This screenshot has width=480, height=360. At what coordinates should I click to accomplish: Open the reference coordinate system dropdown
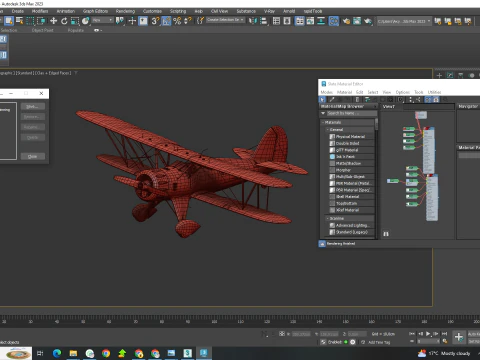pyautogui.click(x=102, y=20)
